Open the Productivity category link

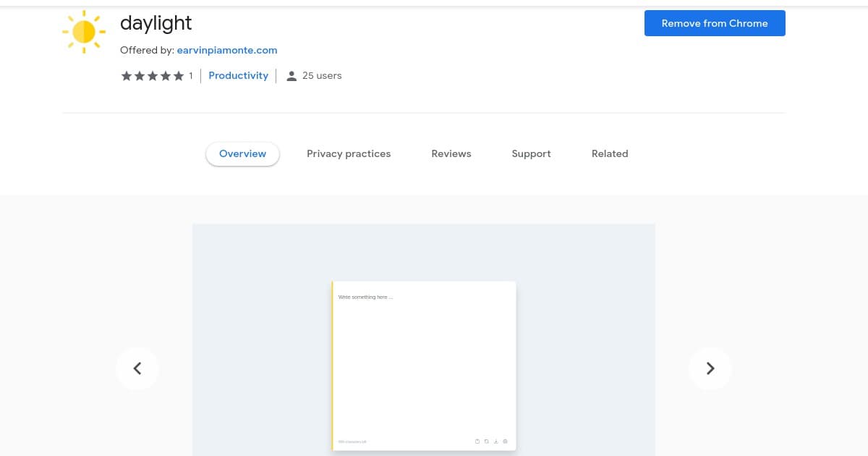(239, 75)
